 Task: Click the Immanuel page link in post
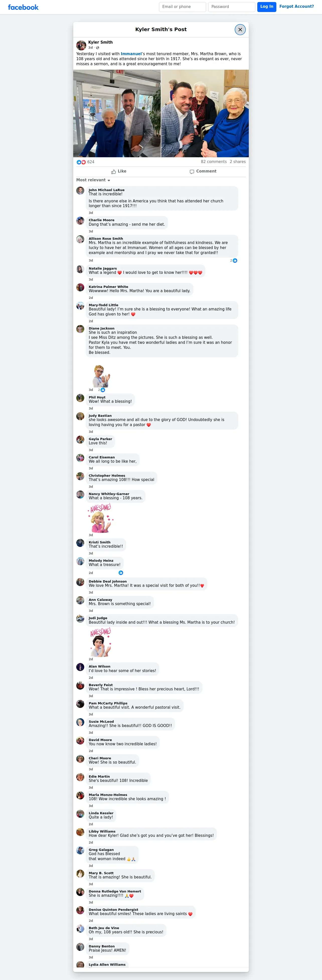tap(131, 54)
